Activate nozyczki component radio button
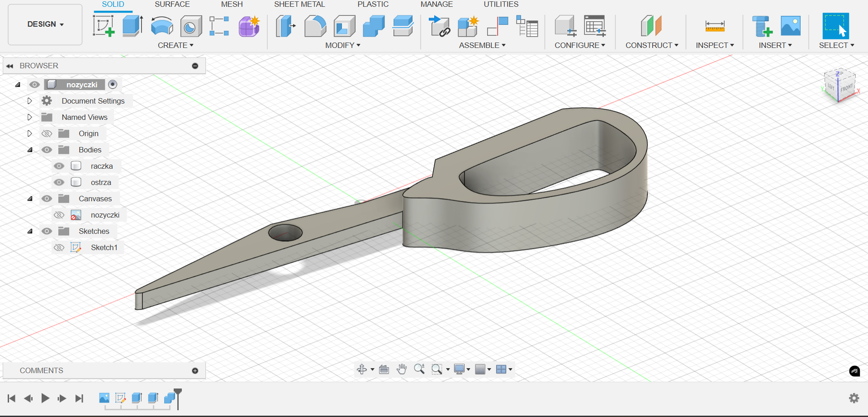Viewport: 868px width, 417px height. 113,84
